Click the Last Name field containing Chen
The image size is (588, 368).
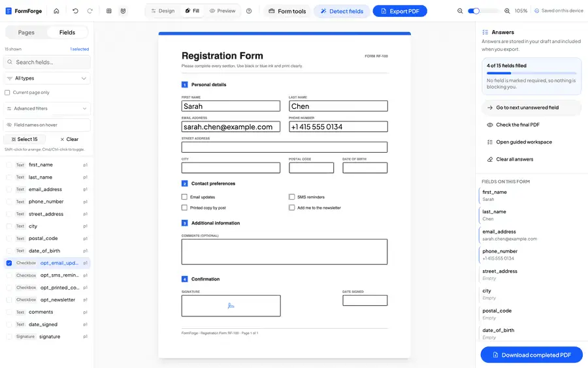(x=338, y=106)
